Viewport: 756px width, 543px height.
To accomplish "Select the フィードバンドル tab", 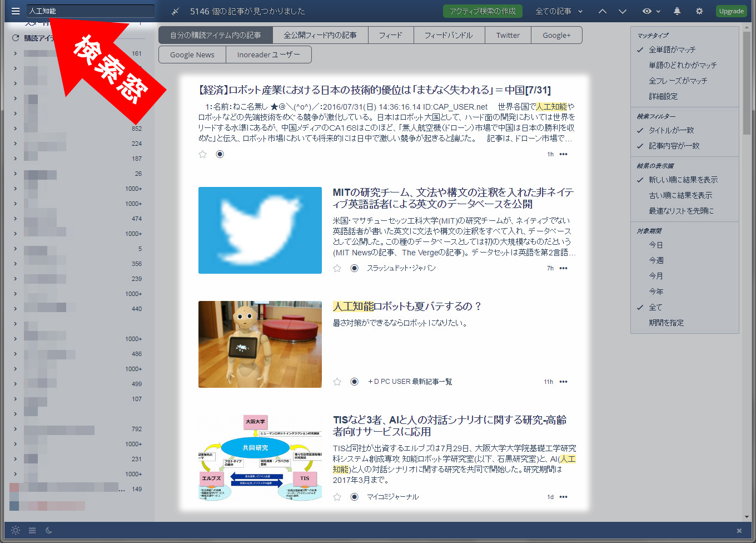I will [x=449, y=35].
